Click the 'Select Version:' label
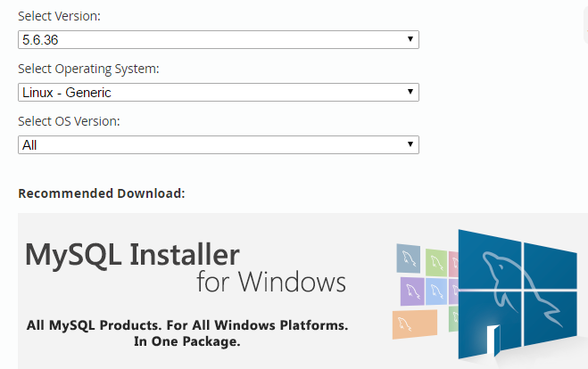Screen dimensions: 588x369 click(59, 16)
